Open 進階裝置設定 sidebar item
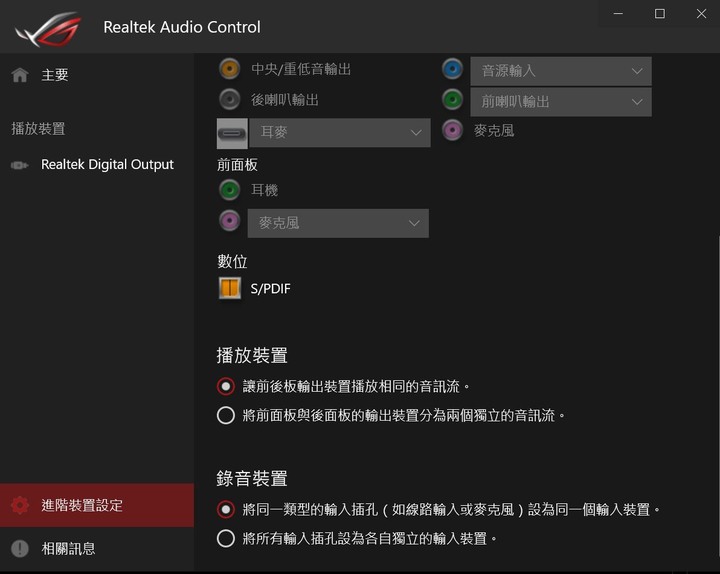Screen dimensions: 720x574 point(97,505)
